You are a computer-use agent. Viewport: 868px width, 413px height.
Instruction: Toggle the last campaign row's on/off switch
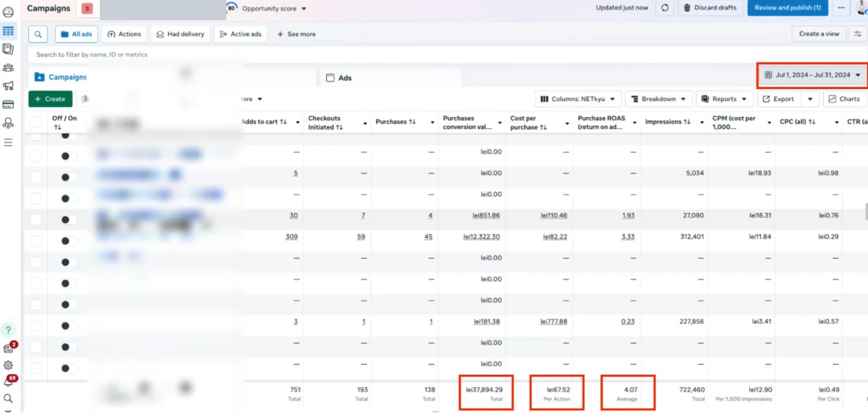pos(69,368)
